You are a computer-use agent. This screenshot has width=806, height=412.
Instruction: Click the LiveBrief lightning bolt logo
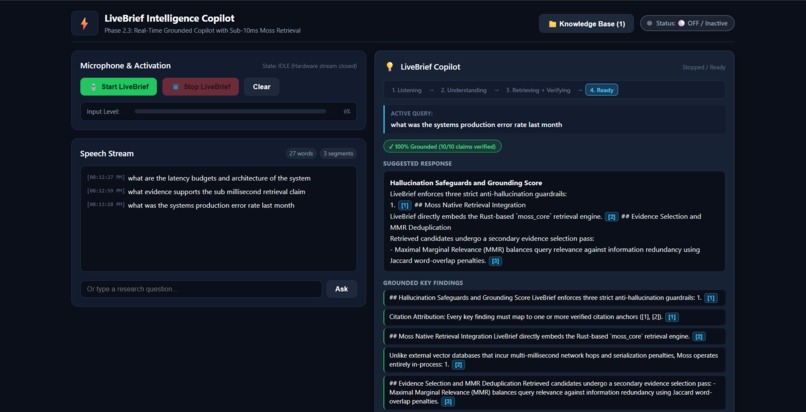point(85,24)
